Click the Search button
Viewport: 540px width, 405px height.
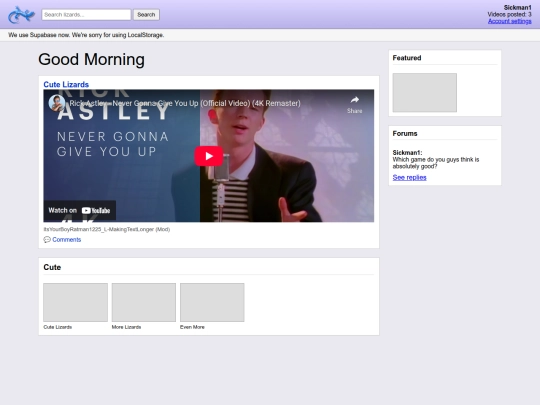tap(146, 15)
